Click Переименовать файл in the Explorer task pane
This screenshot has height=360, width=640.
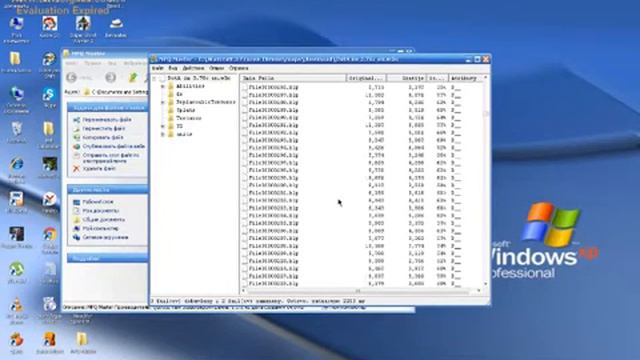point(107,120)
